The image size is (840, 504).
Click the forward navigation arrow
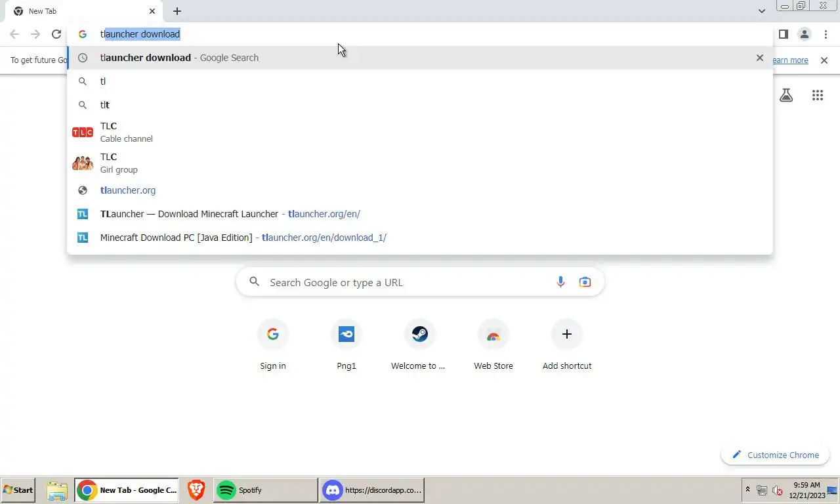point(35,34)
